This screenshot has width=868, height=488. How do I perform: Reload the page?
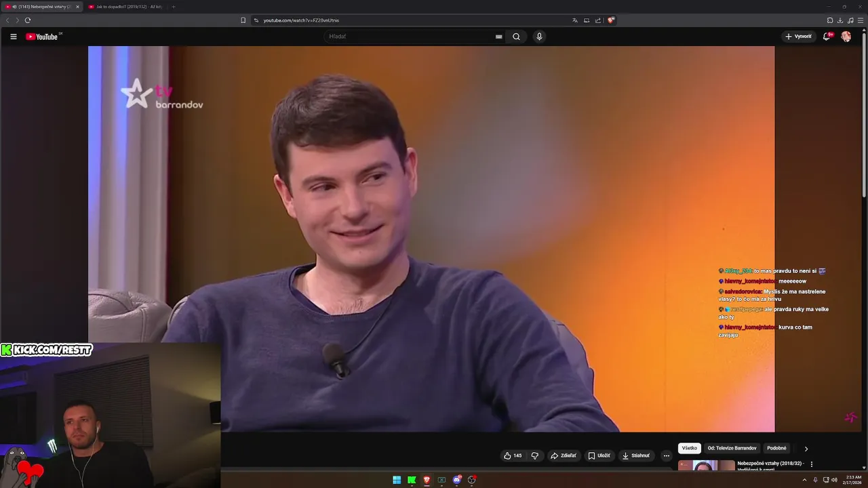(x=28, y=20)
